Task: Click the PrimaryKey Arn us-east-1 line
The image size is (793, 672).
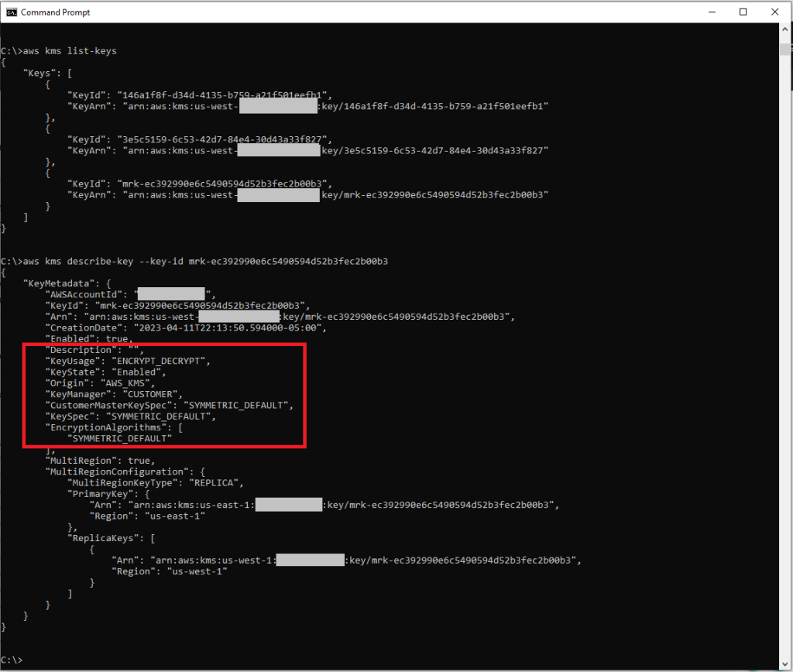Action: coord(324,505)
